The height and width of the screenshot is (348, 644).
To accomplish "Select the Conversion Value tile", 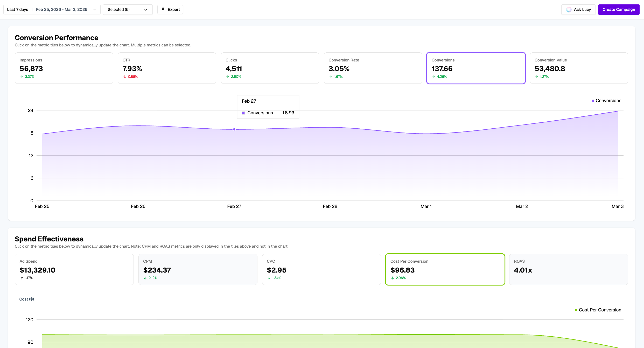I will 579,68.
